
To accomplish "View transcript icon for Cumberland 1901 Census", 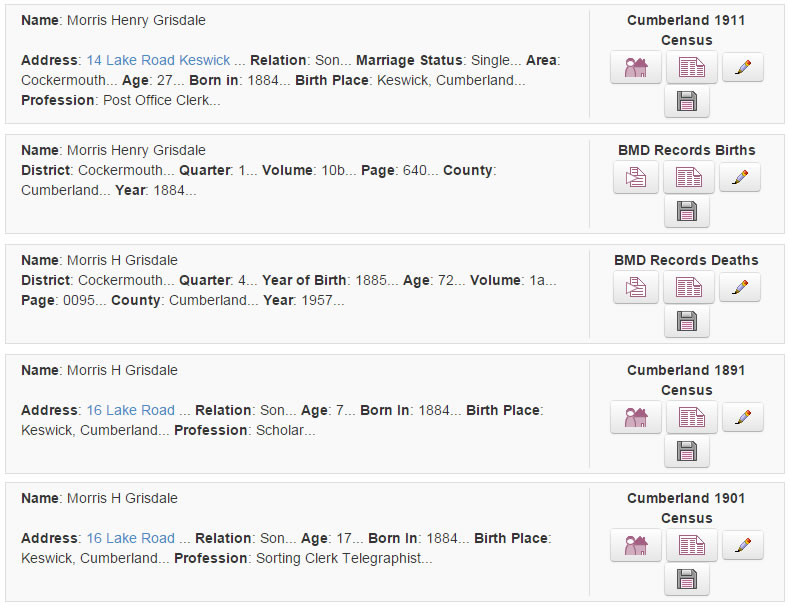I will [691, 545].
